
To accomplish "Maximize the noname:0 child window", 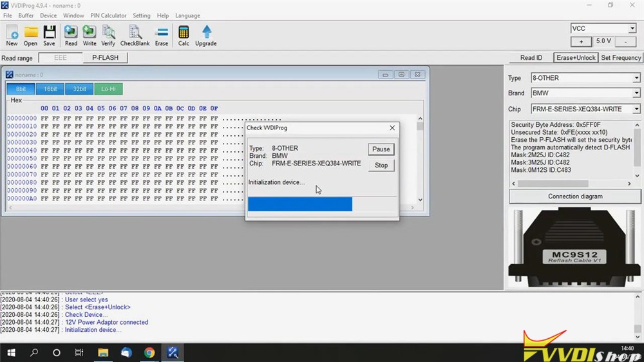I will [x=401, y=74].
